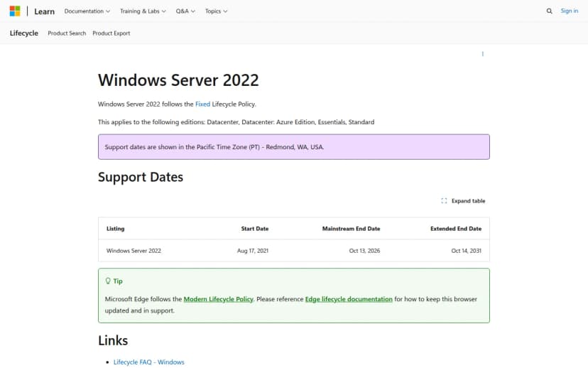This screenshot has width=588, height=368.
Task: Open the search magnifier icon
Action: tap(549, 11)
